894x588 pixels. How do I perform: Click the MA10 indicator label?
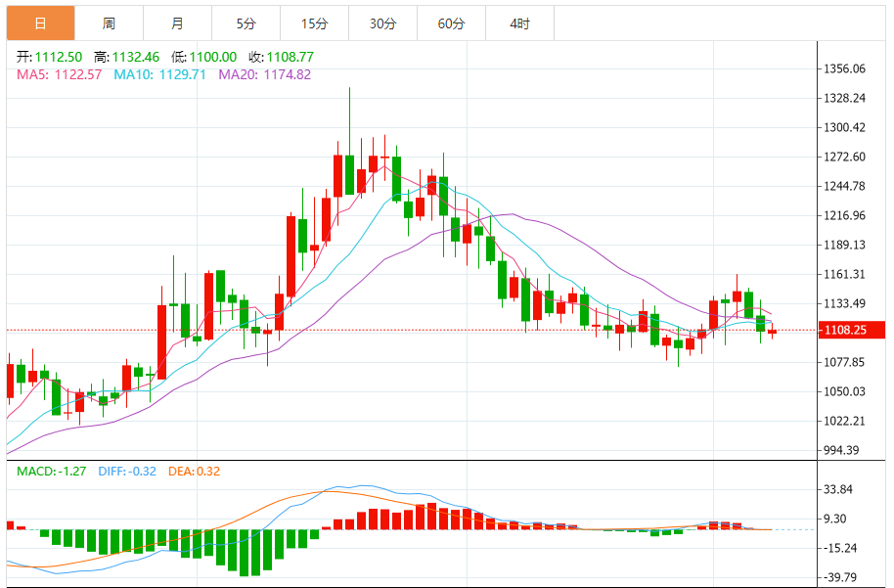tap(159, 74)
